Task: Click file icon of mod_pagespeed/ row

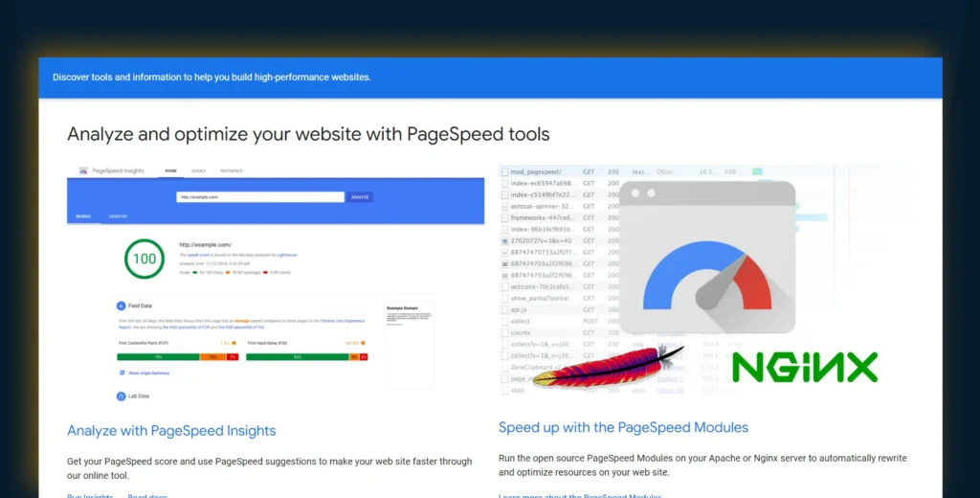Action: pos(505,172)
